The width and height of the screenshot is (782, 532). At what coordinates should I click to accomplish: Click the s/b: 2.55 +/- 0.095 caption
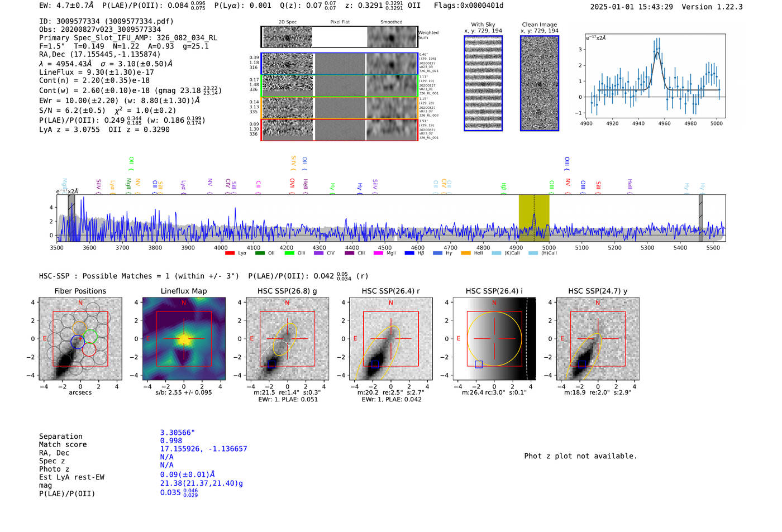pos(184,392)
